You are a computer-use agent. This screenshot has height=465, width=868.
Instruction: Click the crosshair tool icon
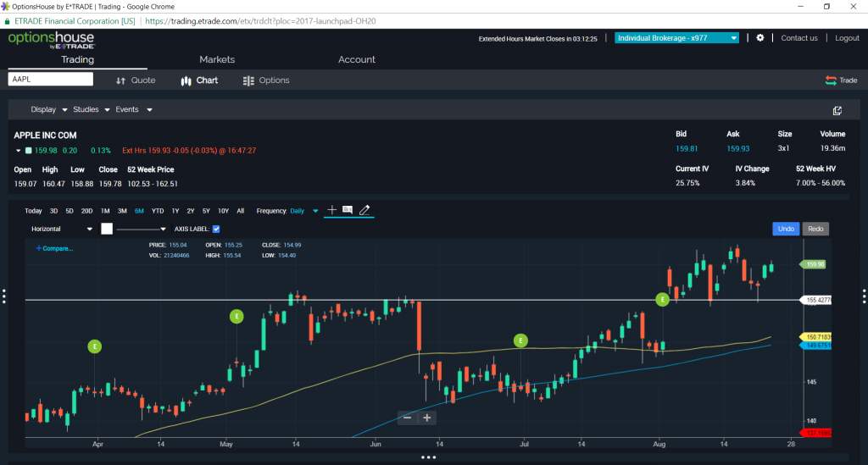pos(331,209)
